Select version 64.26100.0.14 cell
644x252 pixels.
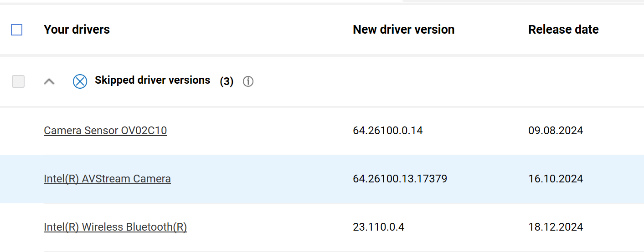(x=387, y=131)
